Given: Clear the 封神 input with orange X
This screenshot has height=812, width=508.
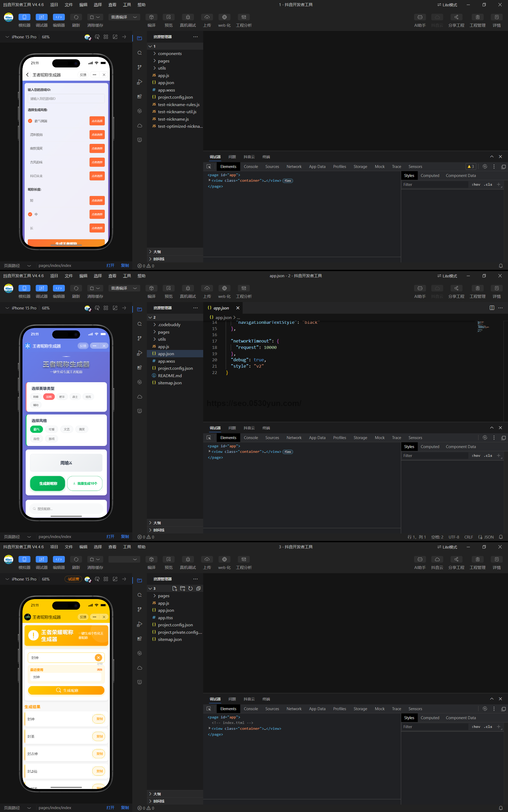Looking at the screenshot, I should [x=98, y=658].
